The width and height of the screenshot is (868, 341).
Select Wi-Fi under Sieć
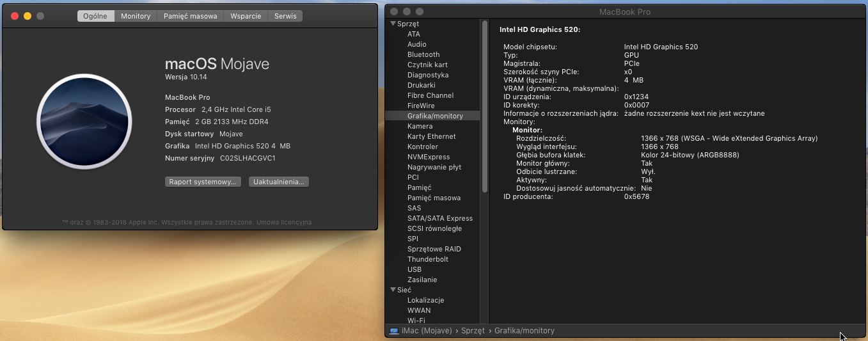coord(416,320)
